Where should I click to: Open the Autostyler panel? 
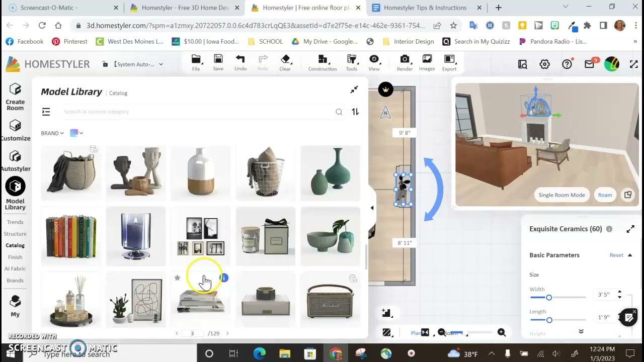pyautogui.click(x=15, y=161)
